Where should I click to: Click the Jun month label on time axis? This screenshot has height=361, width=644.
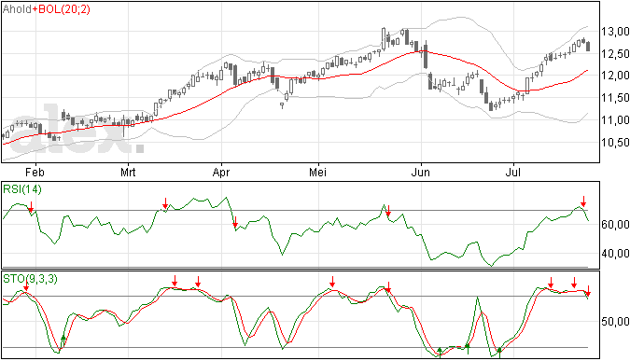click(x=421, y=172)
